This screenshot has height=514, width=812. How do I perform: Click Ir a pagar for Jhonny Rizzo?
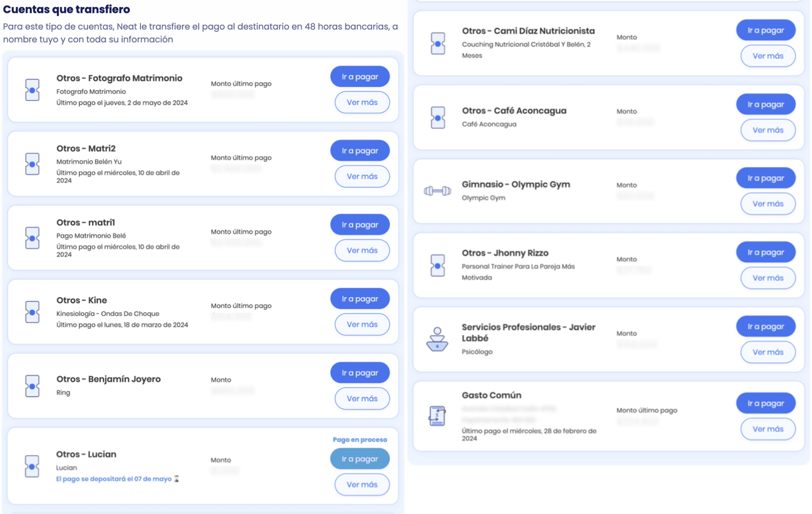(x=766, y=252)
